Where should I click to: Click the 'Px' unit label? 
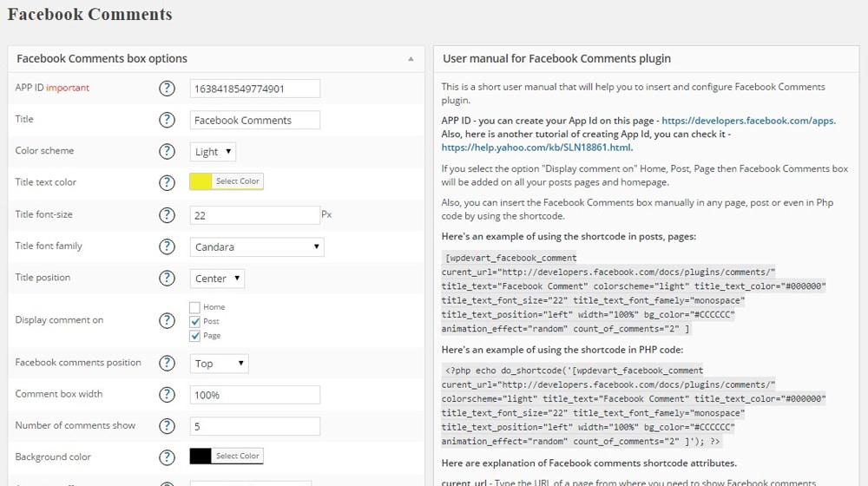click(326, 214)
